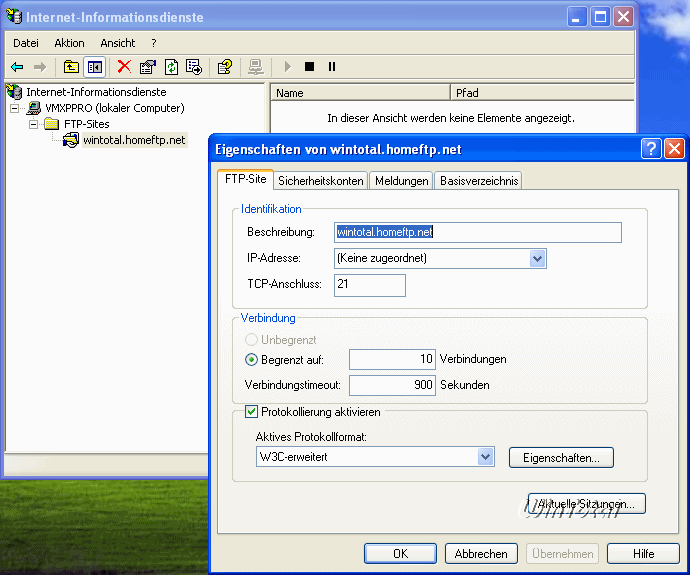Go up one level via folder icon

71,67
